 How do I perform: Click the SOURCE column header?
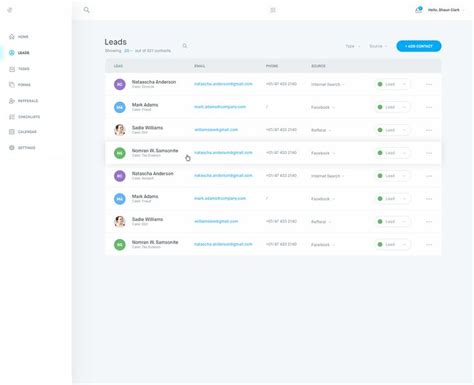pos(318,66)
